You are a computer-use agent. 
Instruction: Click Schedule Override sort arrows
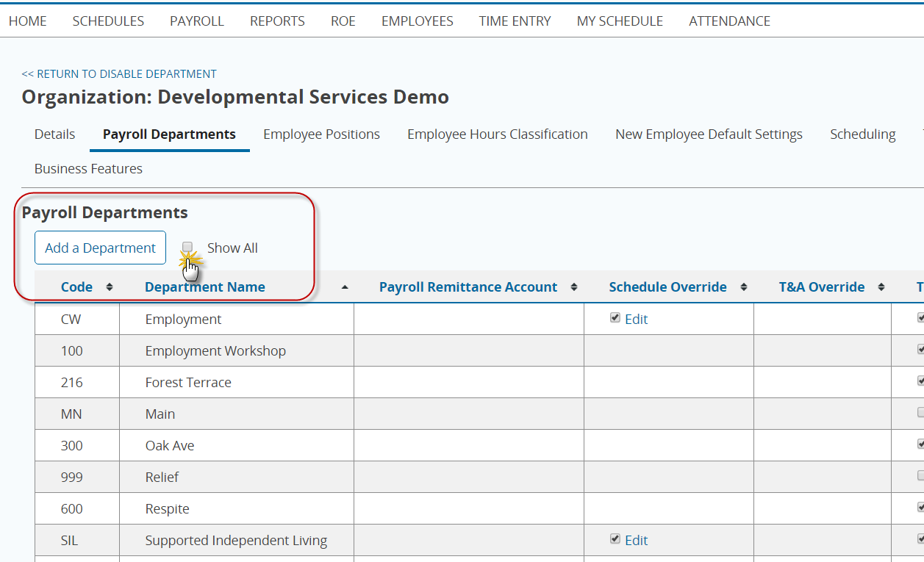pyautogui.click(x=744, y=287)
